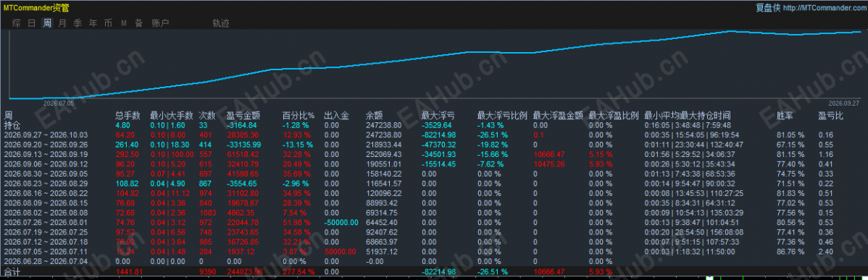This screenshot has width=868, height=280.
Task: Click the 最小|大手数 column header
Action: click(171, 116)
